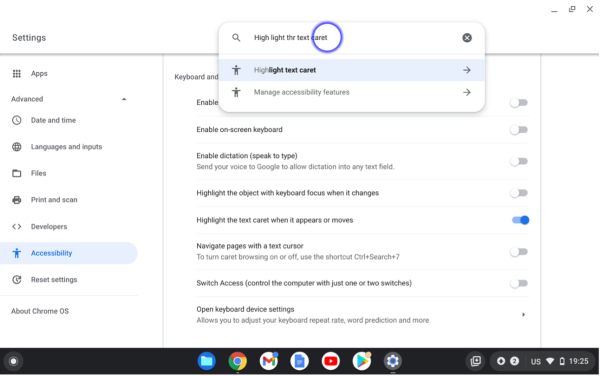Click the Advanced heading
The width and height of the screenshot is (600, 376).
[27, 99]
